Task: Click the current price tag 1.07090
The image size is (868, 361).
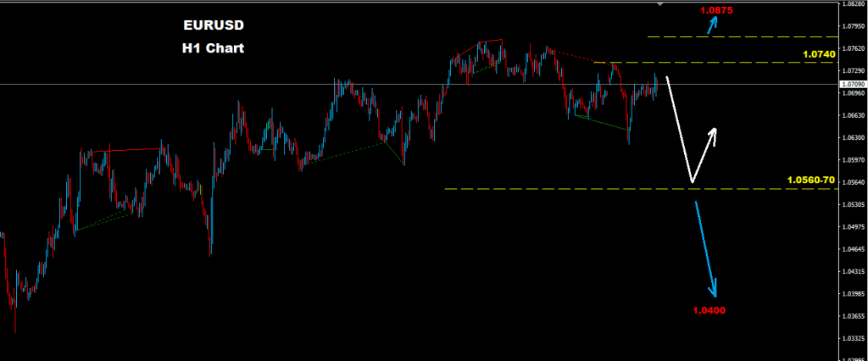Action: point(852,84)
